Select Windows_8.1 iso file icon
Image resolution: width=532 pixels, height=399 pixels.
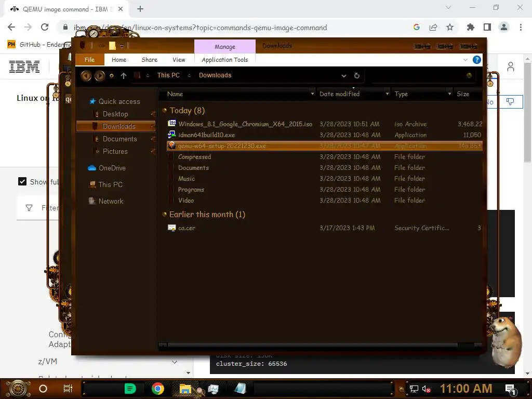click(172, 123)
